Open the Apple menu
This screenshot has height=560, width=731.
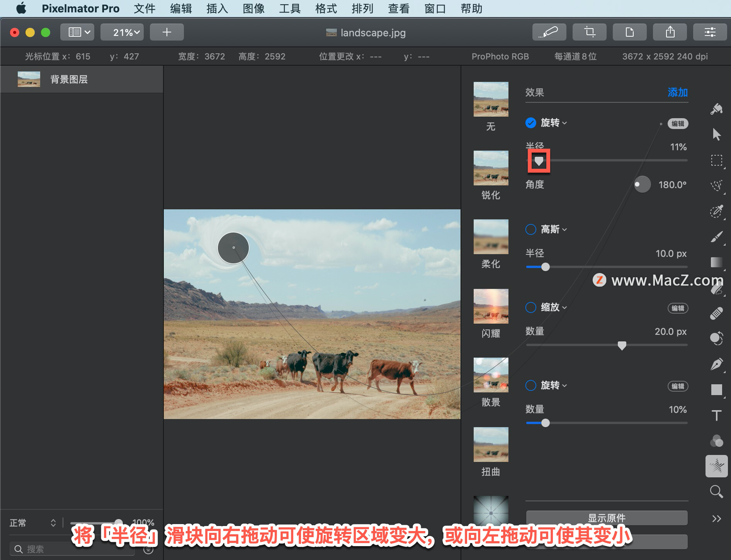(21, 8)
